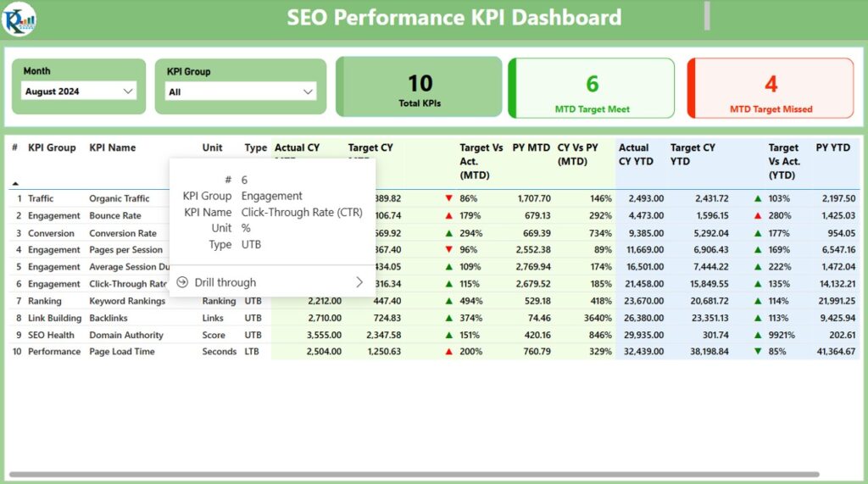Click the green up arrow beside 109%
Image resolution: width=868 pixels, height=484 pixels.
449,267
